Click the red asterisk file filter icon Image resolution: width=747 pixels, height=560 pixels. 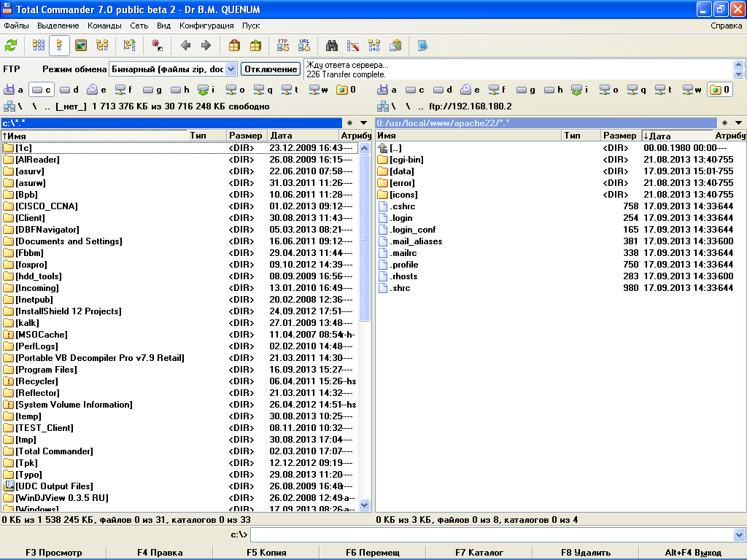tap(157, 46)
